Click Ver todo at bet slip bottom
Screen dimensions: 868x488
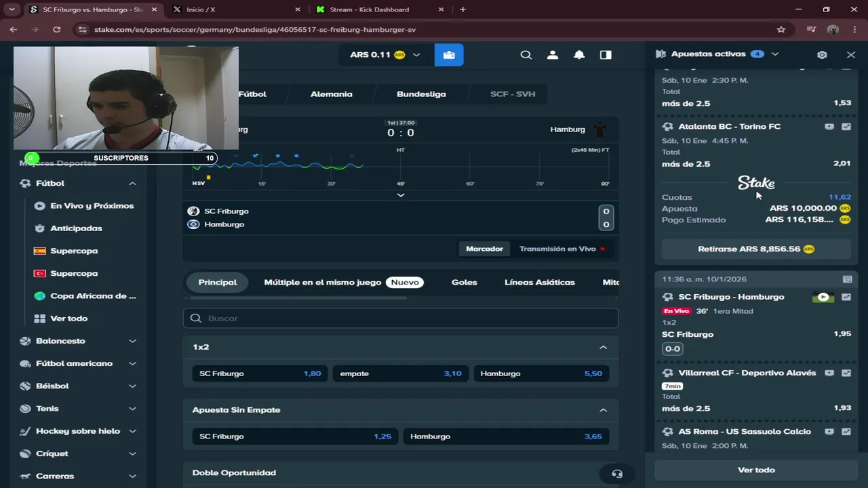(x=756, y=470)
